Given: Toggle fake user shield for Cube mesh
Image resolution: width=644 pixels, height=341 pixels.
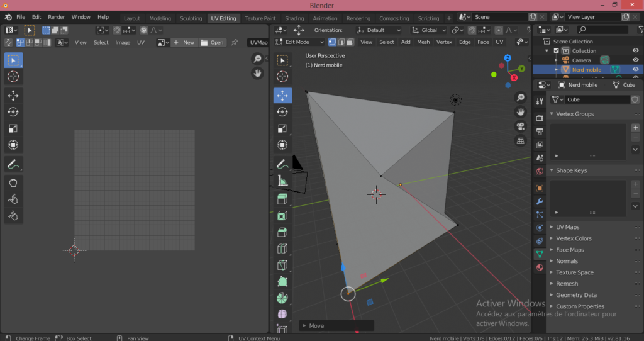Looking at the screenshot, I should coord(635,99).
